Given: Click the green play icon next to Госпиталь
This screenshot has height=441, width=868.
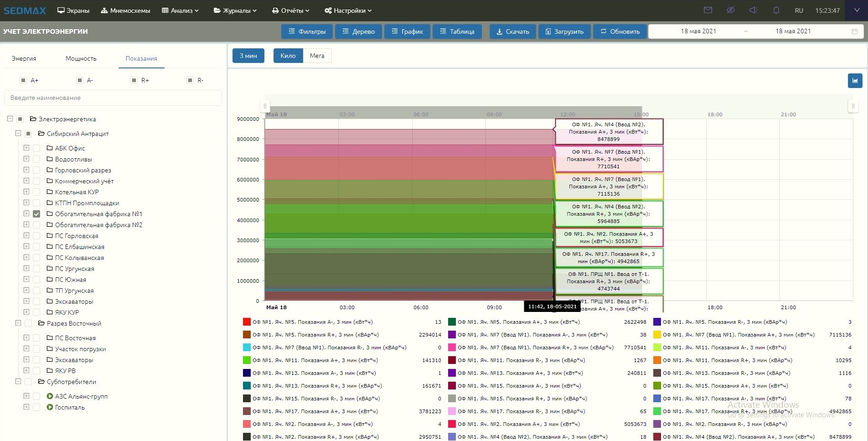Looking at the screenshot, I should (50, 407).
